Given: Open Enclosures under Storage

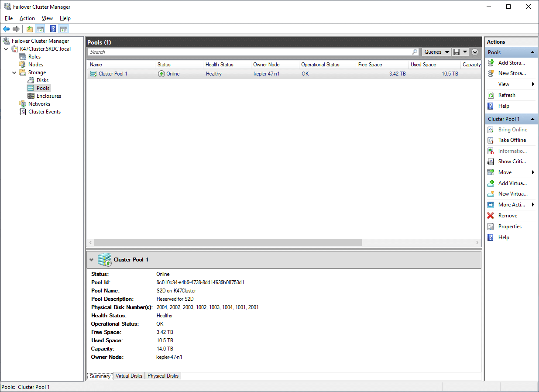Looking at the screenshot, I should tap(49, 96).
